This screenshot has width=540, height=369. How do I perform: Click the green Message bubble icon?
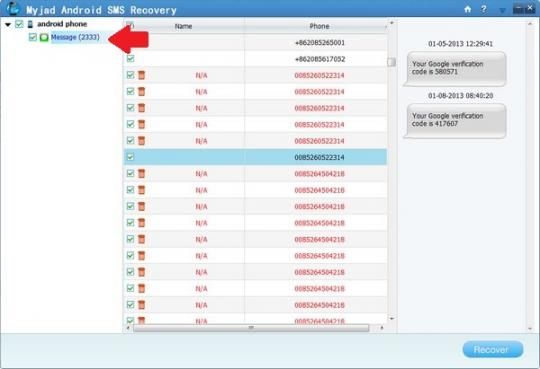click(44, 37)
